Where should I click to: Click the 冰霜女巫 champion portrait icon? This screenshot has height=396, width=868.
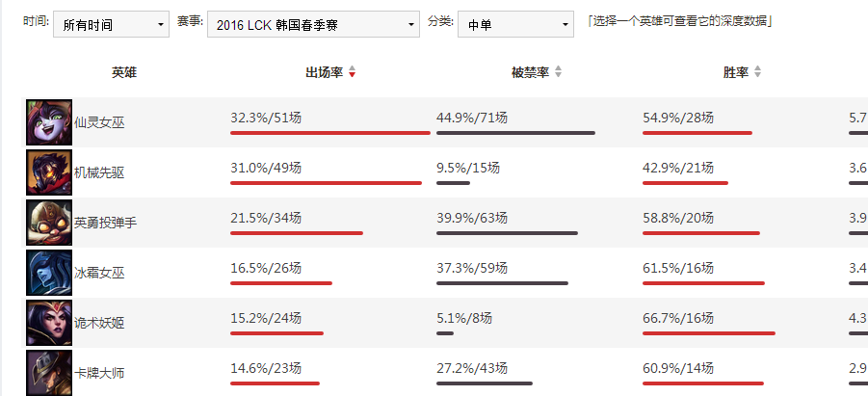[x=49, y=273]
